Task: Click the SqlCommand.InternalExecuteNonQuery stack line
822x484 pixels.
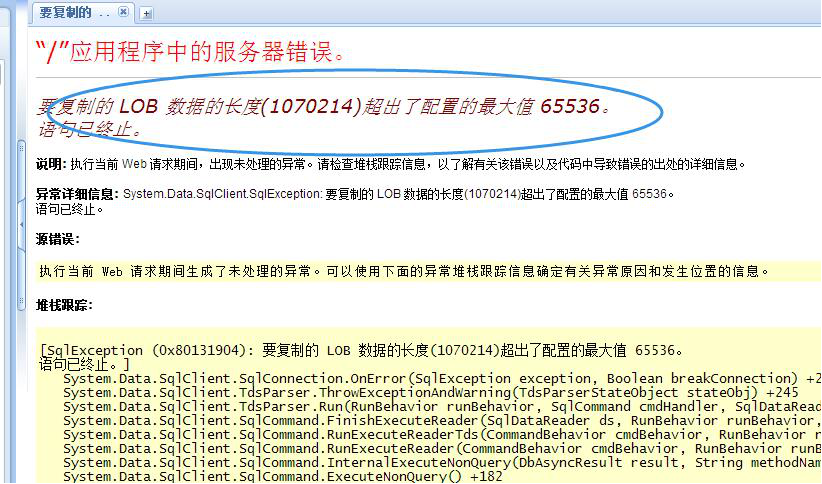Action: [x=442, y=464]
